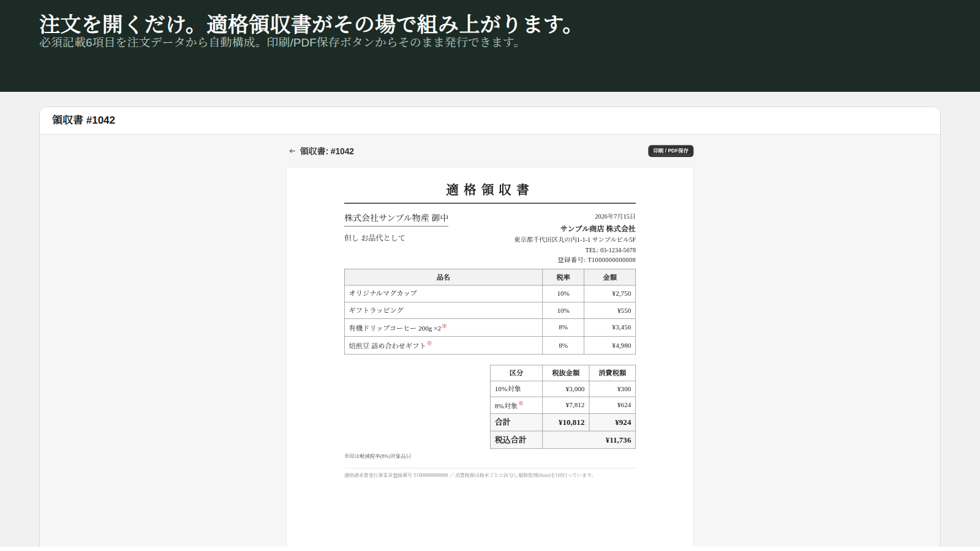Select the 適格領収書 title text
980x551 pixels.
pos(488,190)
